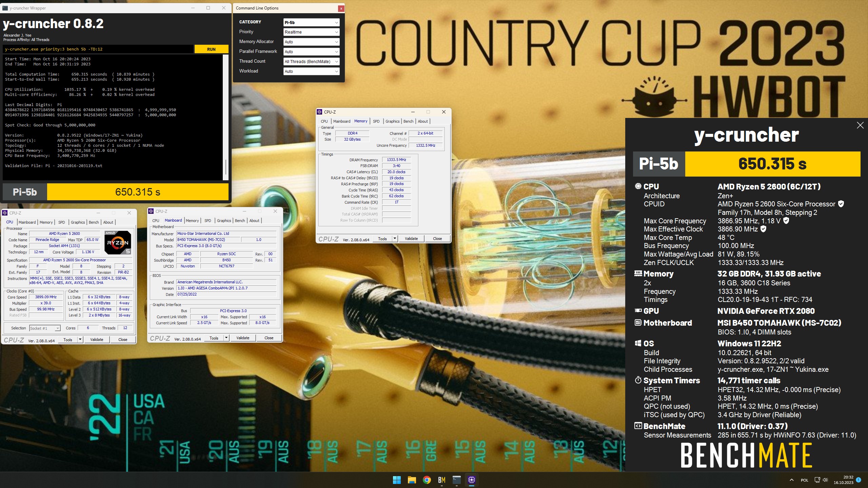
Task: Open the terminal taskbar icon
Action: click(x=457, y=480)
